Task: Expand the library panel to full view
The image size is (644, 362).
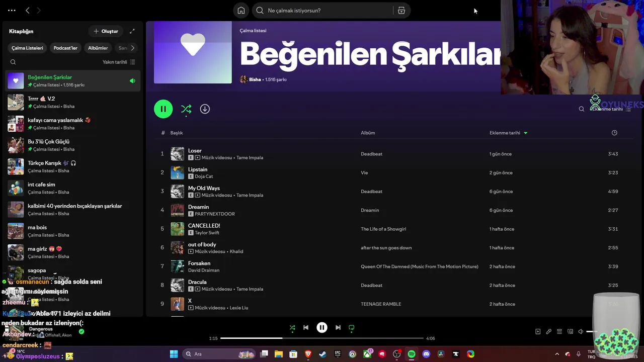Action: point(132,31)
